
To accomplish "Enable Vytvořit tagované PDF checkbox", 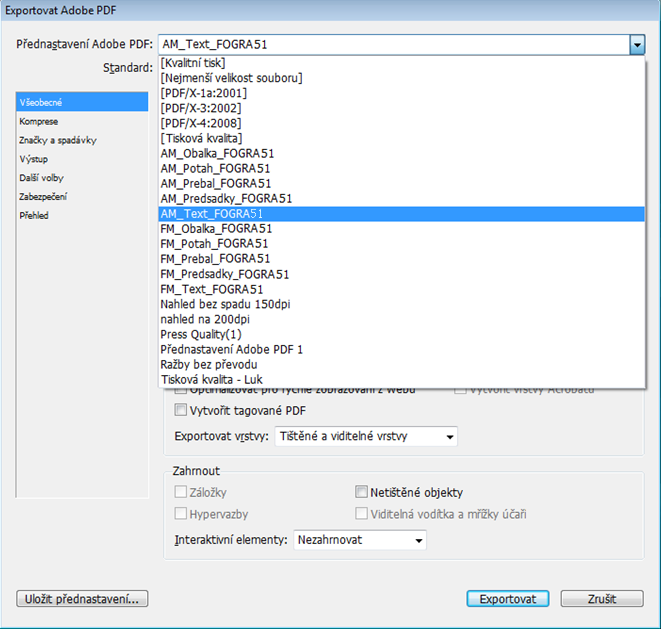I will pos(181,409).
